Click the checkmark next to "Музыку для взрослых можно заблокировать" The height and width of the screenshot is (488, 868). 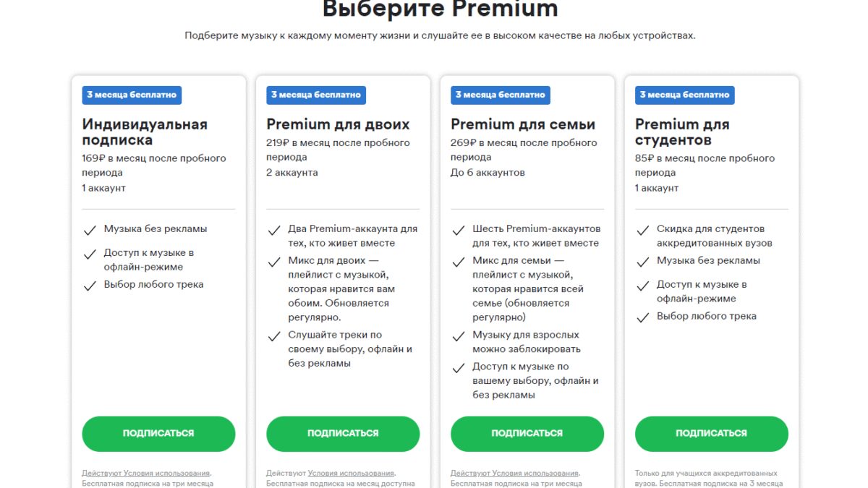[x=459, y=335]
